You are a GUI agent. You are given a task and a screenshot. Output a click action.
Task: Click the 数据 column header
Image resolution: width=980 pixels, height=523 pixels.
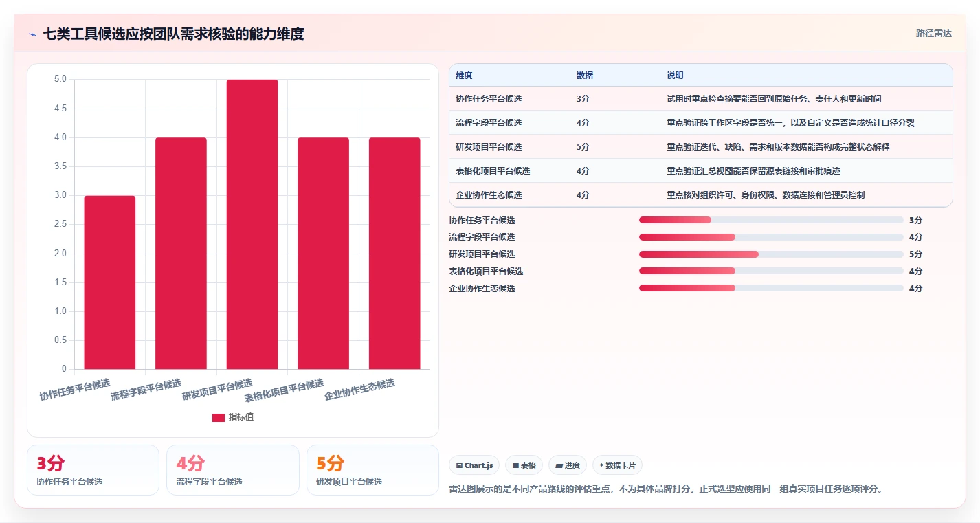585,76
